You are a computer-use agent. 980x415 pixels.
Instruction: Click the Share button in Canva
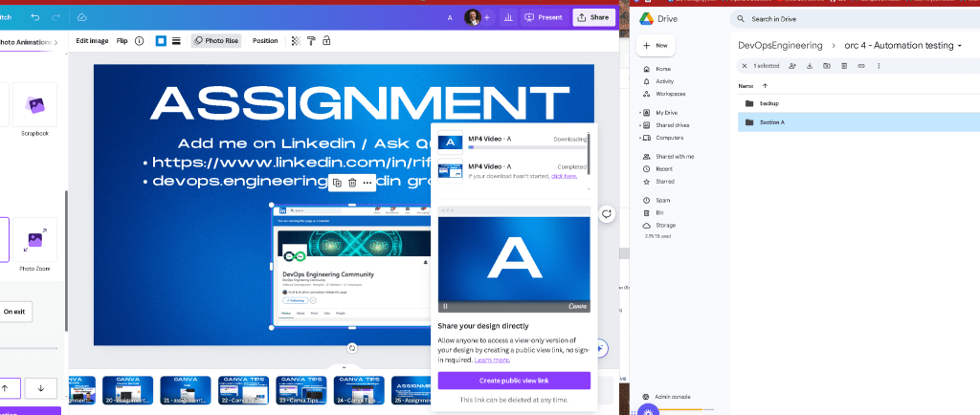click(x=593, y=17)
